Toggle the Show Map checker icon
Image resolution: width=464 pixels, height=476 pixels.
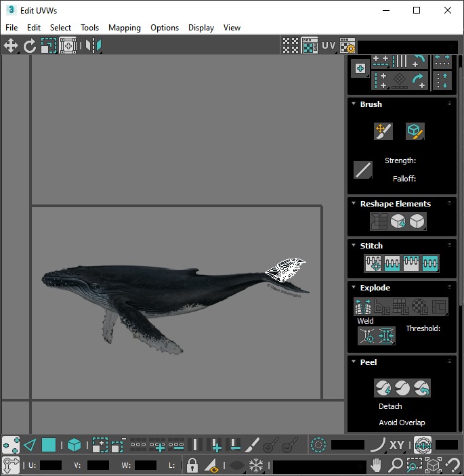point(310,45)
